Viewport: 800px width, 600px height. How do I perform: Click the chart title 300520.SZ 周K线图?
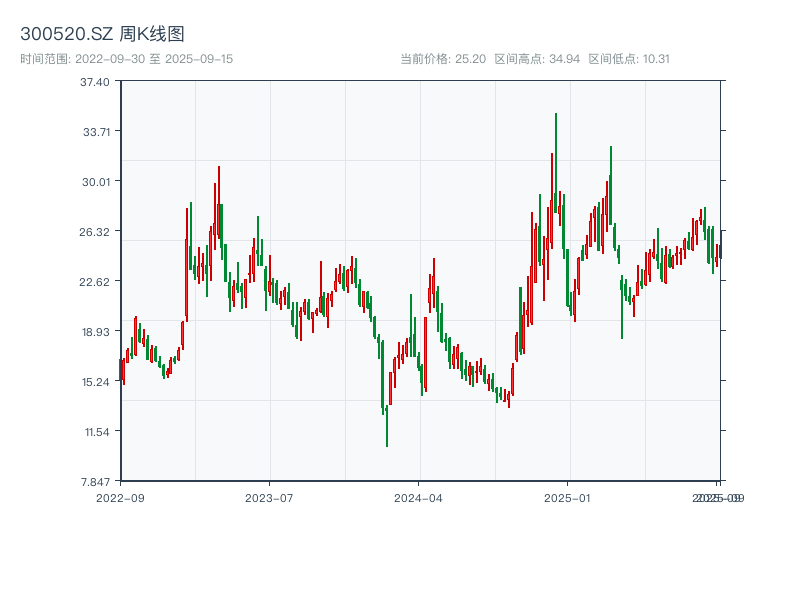[x=102, y=34]
